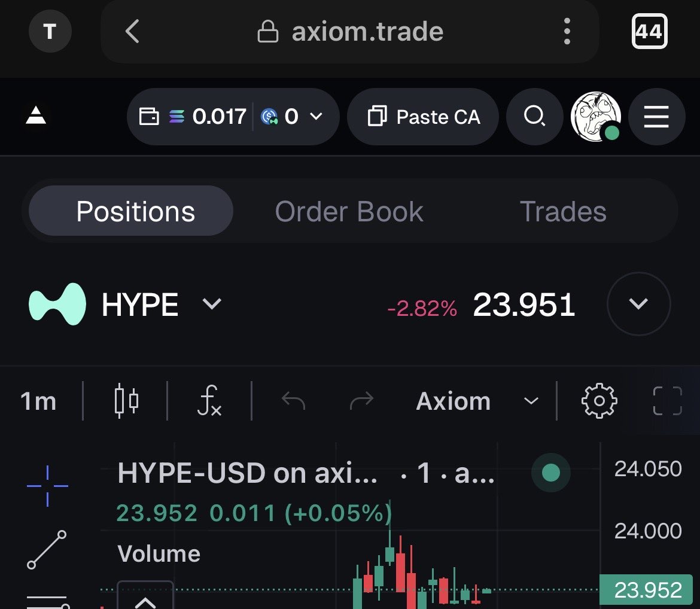This screenshot has height=609, width=700.
Task: Click the Axiom logo triangle
Action: (36, 117)
